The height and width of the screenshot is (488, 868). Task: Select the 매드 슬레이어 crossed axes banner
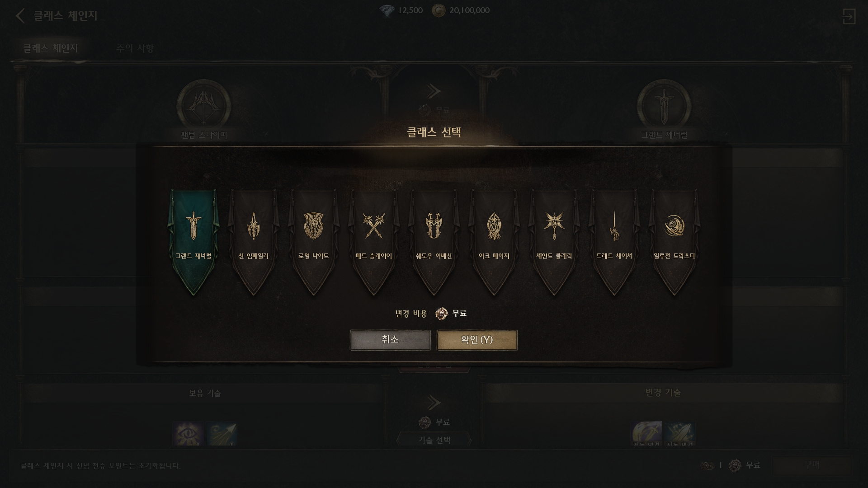click(x=374, y=242)
